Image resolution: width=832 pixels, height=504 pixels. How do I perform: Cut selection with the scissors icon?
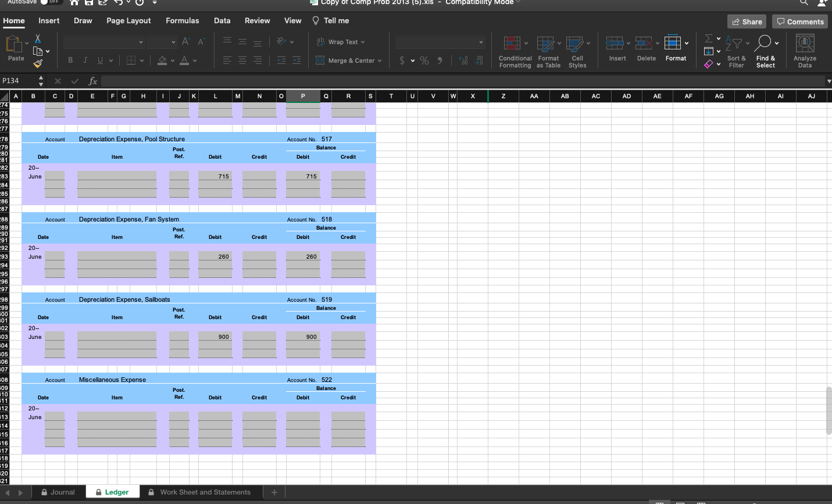pos(38,38)
